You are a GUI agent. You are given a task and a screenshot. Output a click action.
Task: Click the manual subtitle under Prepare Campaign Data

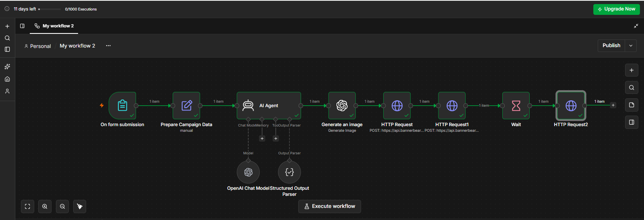186,131
